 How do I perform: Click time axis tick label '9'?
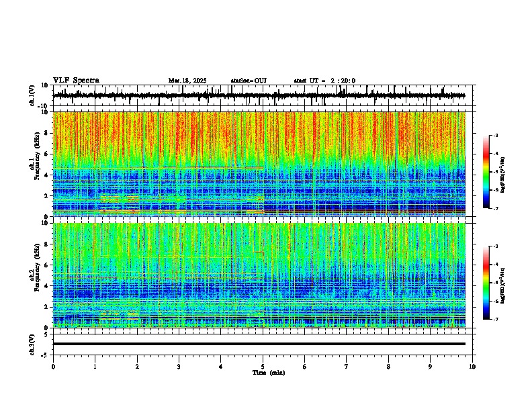point(430,367)
